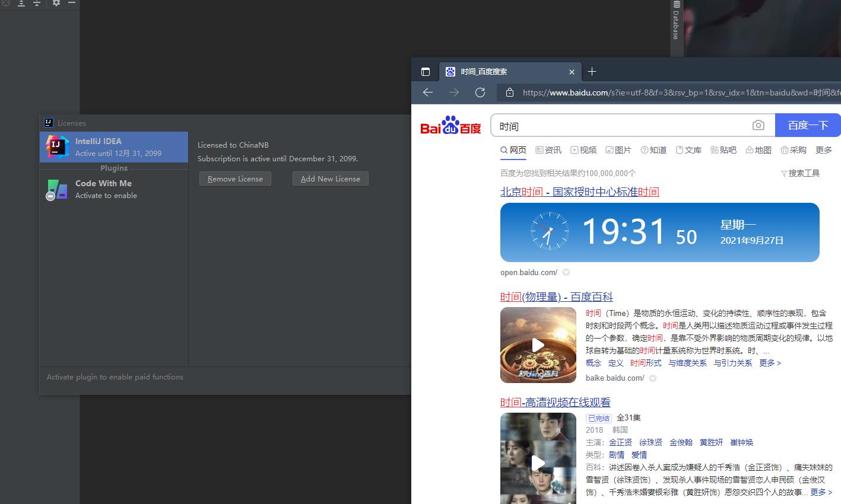Expand arrow next to baike.baidu.com
The width and height of the screenshot is (841, 504).
(653, 378)
